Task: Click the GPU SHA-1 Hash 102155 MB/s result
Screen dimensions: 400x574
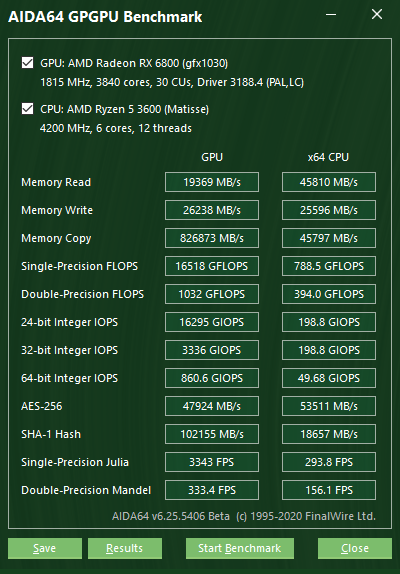Action: (x=212, y=434)
